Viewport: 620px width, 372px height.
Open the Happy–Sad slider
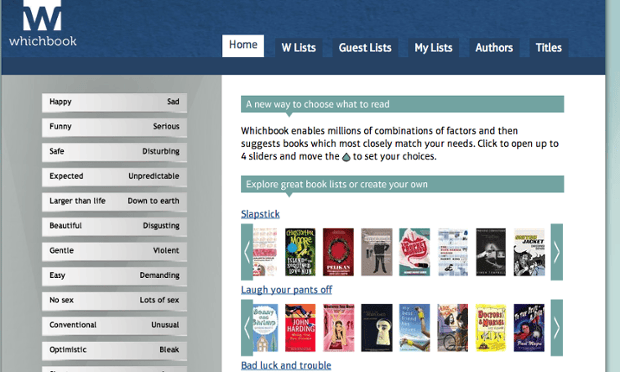click(x=114, y=102)
